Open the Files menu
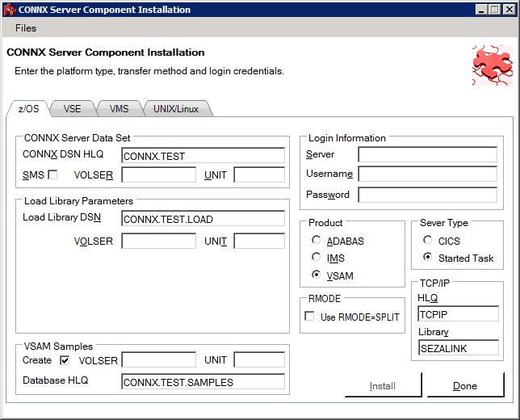This screenshot has width=520, height=420. (x=26, y=28)
